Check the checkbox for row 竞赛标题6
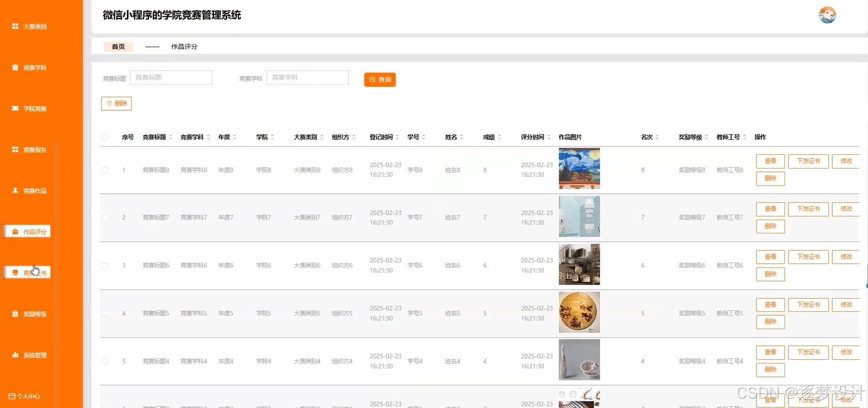 pyautogui.click(x=105, y=266)
